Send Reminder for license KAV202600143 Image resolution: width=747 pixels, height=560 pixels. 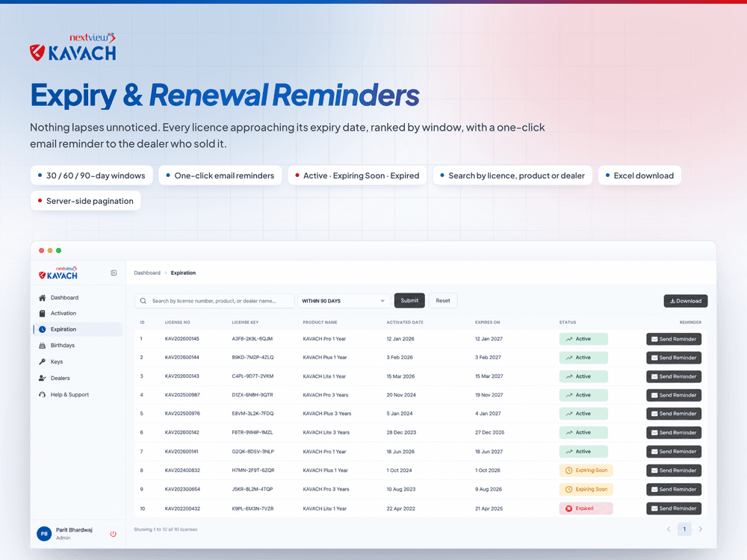(674, 376)
